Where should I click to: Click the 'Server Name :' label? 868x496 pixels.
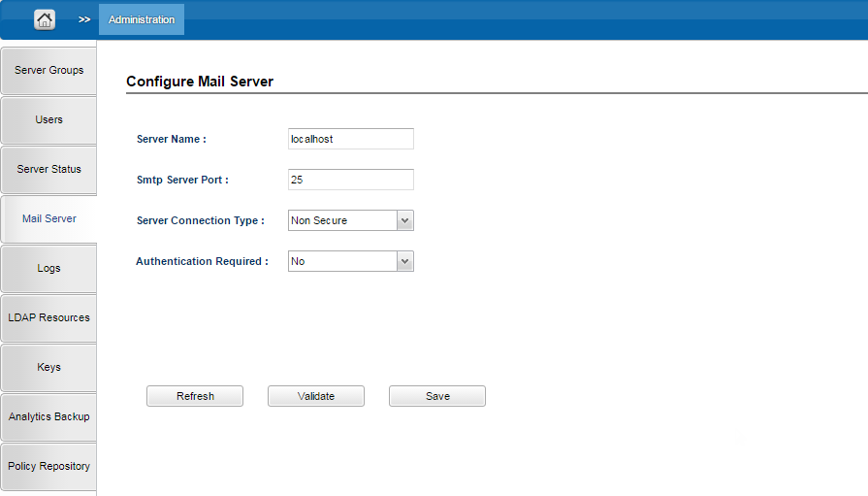pyautogui.click(x=172, y=139)
